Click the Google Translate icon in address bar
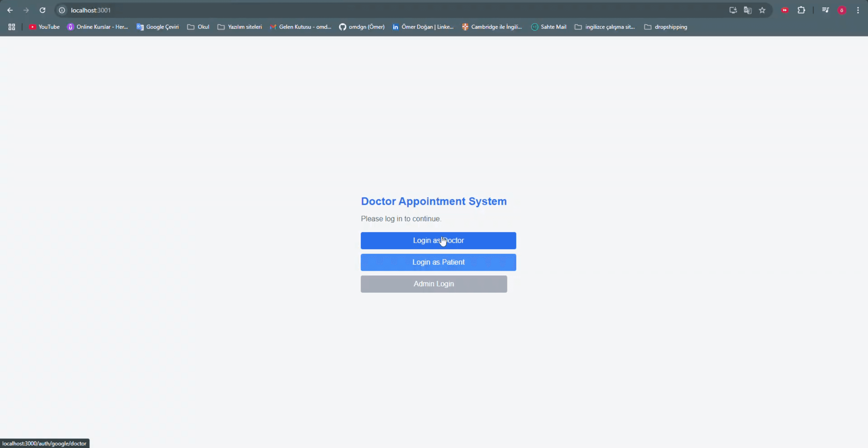This screenshot has height=448, width=868. click(x=747, y=10)
